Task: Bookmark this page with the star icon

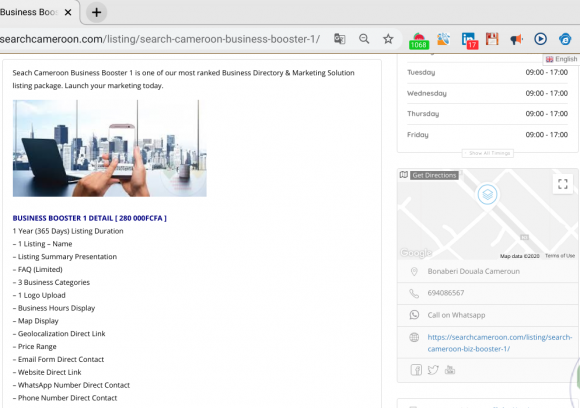Action: pyautogui.click(x=388, y=39)
